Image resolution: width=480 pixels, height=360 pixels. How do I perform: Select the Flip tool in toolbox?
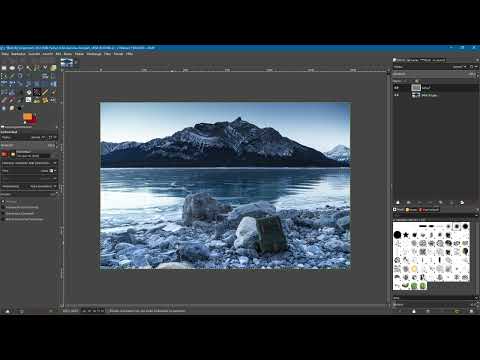[53, 84]
